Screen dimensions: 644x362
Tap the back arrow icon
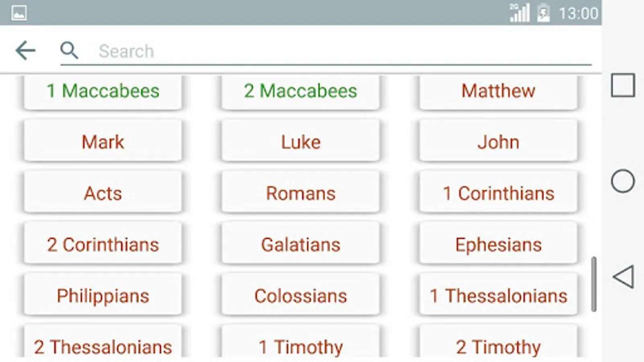pyautogui.click(x=25, y=51)
